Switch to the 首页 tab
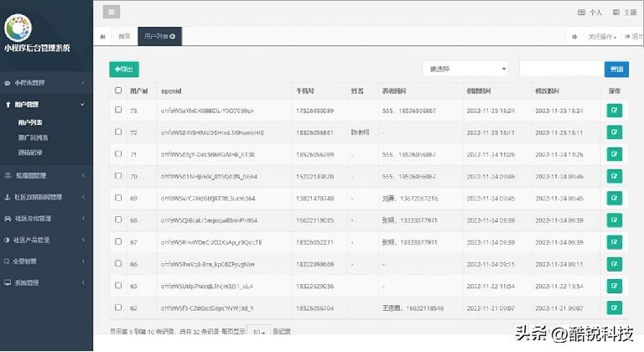Screen dimensions: 644x352 pos(124,37)
